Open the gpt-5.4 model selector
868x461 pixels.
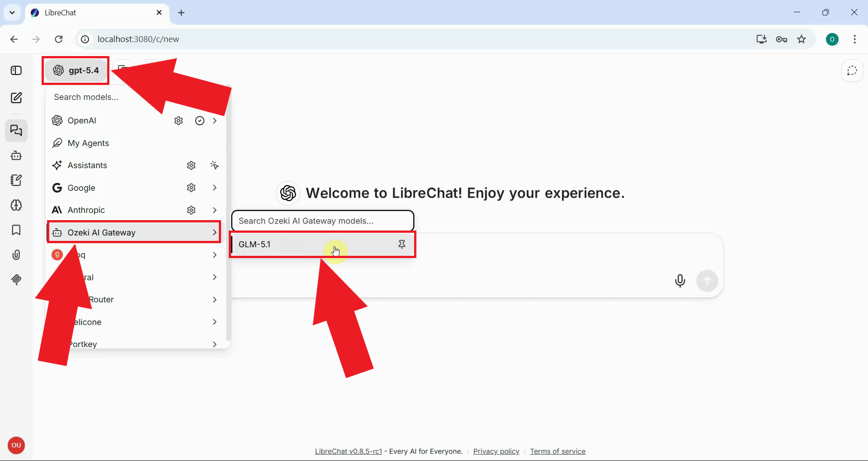[x=75, y=70]
